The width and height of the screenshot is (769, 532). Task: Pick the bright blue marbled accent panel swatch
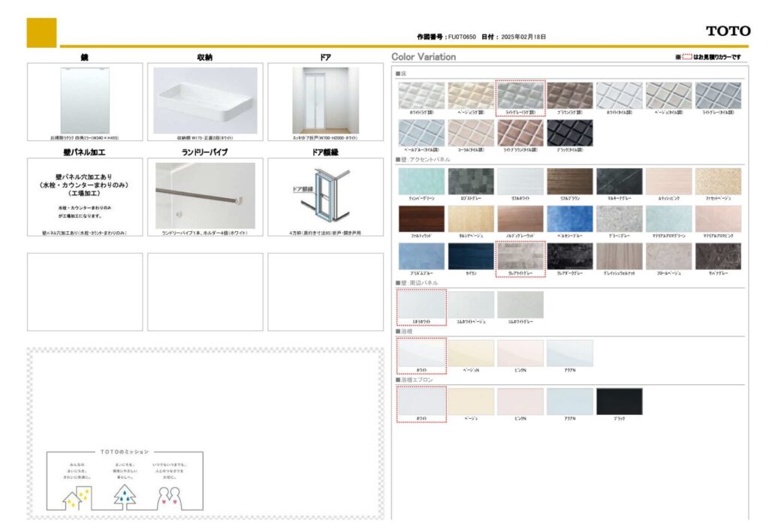[x=569, y=218]
